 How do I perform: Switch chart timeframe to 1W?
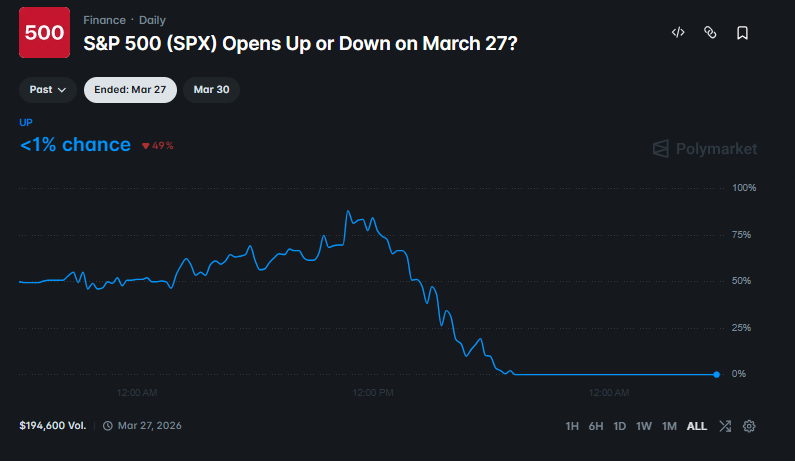(644, 426)
